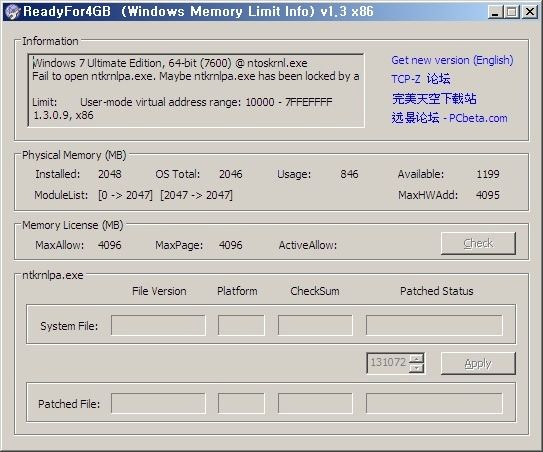Click the System File version field

click(x=158, y=325)
